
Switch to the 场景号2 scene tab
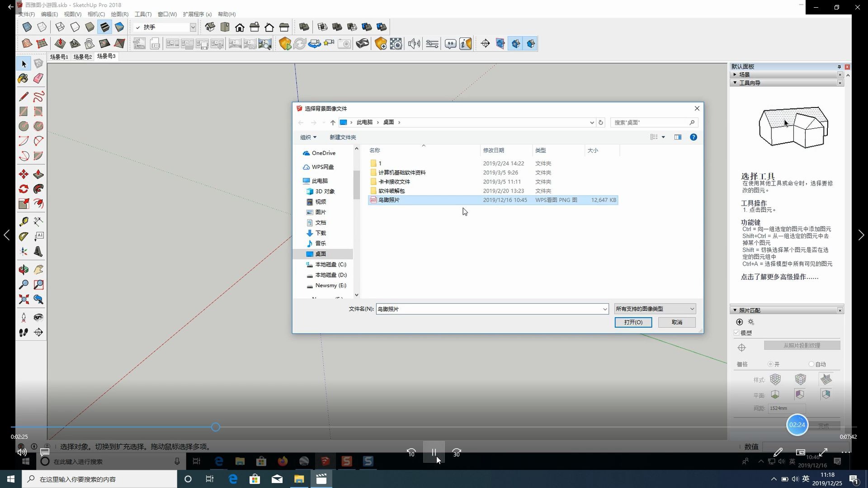82,57
